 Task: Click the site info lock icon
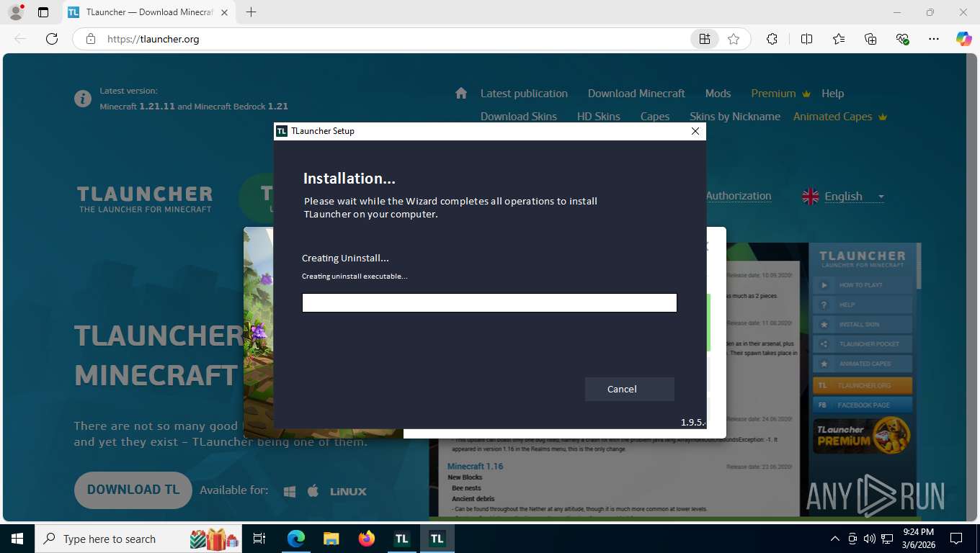pos(91,39)
